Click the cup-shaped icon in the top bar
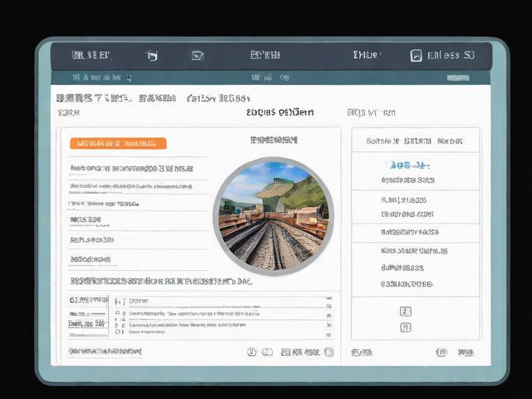Viewport: 532px width, 399px height. click(x=152, y=56)
